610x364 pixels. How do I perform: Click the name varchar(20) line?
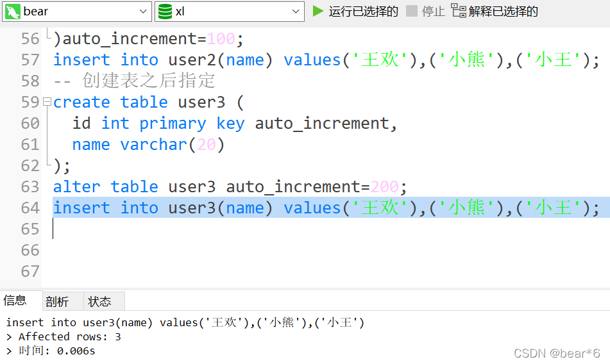point(148,145)
